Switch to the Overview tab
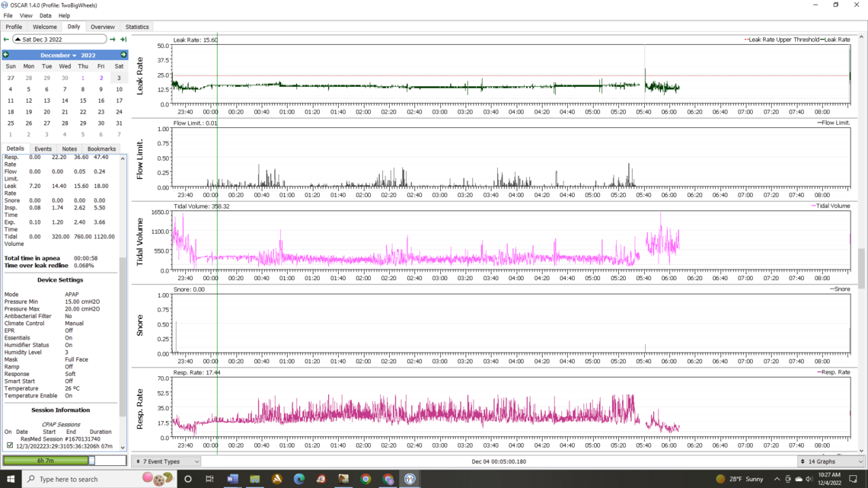This screenshot has height=488, width=868. pos(103,27)
